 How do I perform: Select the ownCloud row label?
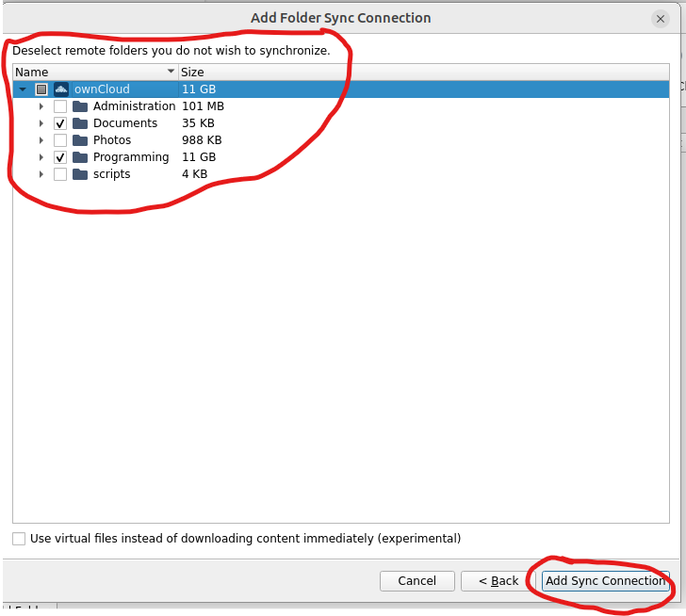(102, 89)
